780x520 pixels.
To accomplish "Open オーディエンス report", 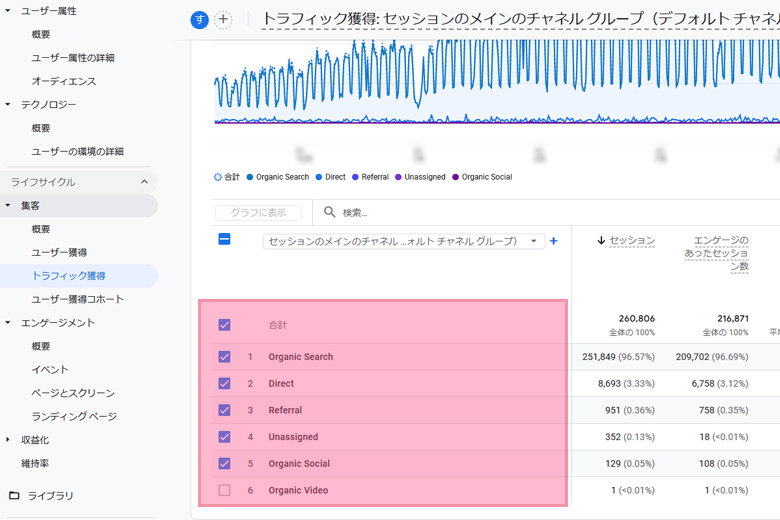I will pos(64,81).
